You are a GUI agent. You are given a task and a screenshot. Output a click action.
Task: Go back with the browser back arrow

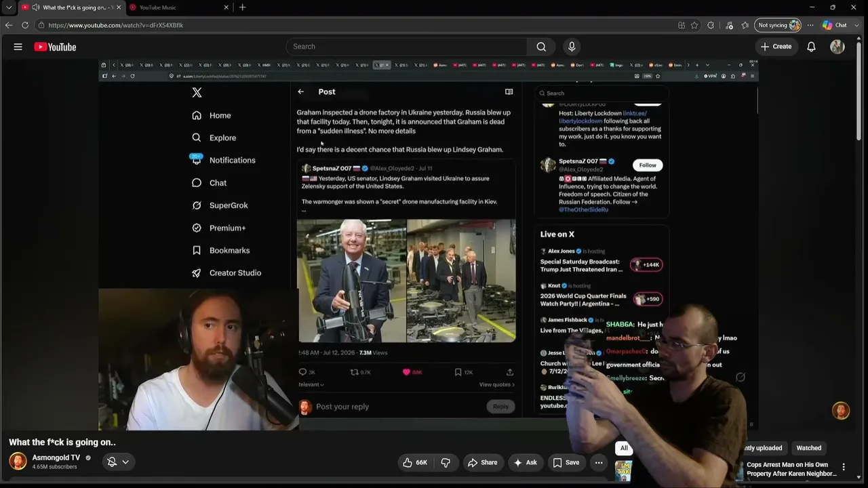tap(9, 25)
